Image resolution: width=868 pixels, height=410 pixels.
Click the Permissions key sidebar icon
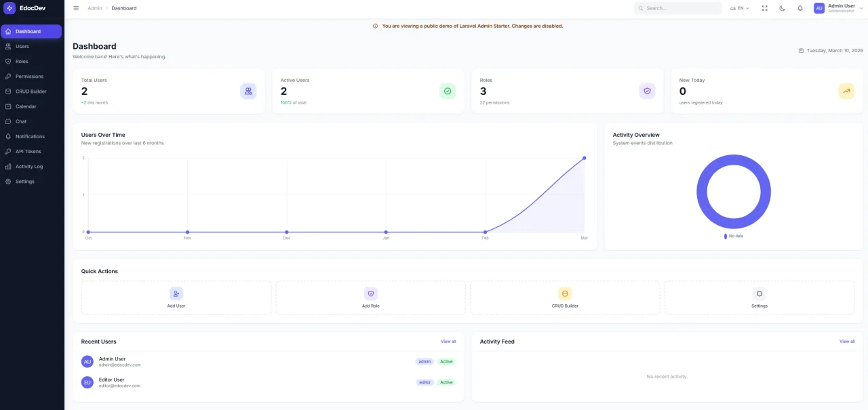[8, 77]
